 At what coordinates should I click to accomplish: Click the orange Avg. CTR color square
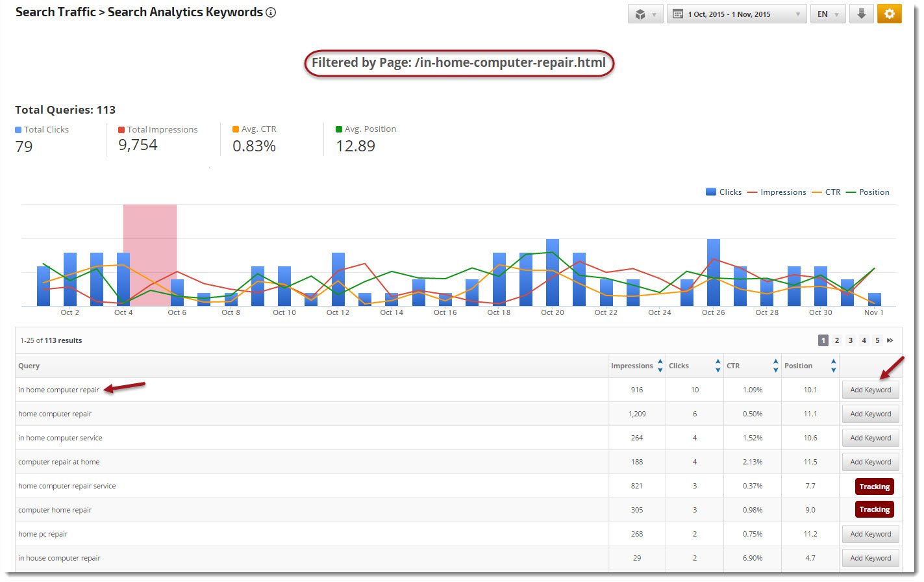(x=236, y=129)
